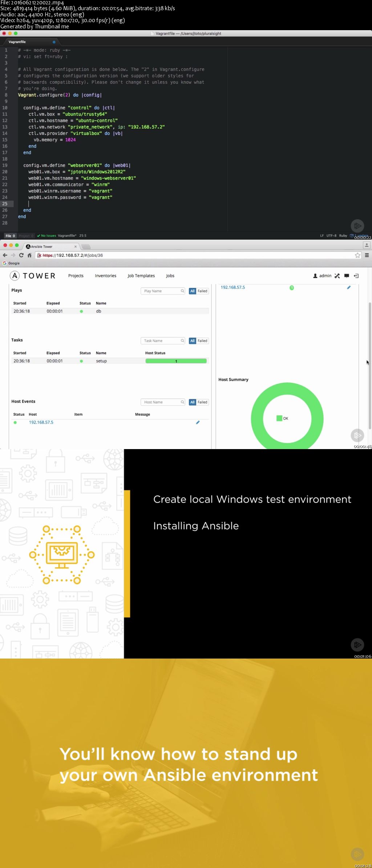Open the Jobs menu in Tower
372x868 pixels.
pyautogui.click(x=170, y=276)
